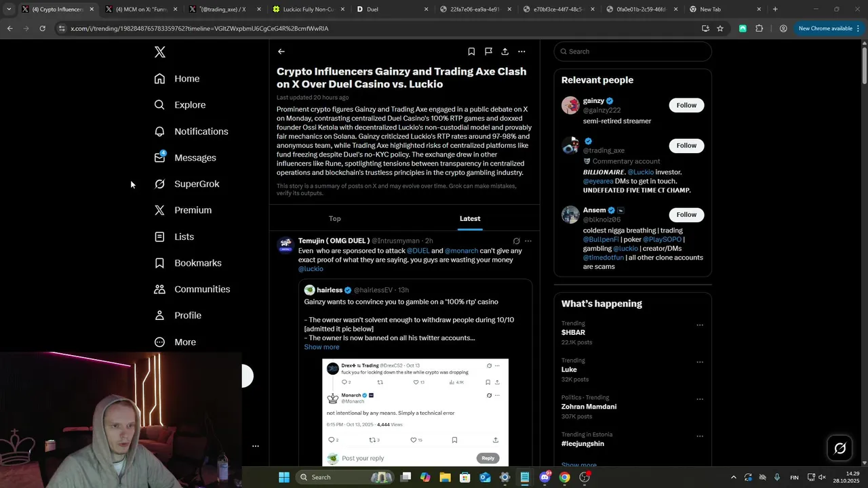Switch to the Duel browser tab
The height and width of the screenshot is (488, 868).
pyautogui.click(x=392, y=9)
